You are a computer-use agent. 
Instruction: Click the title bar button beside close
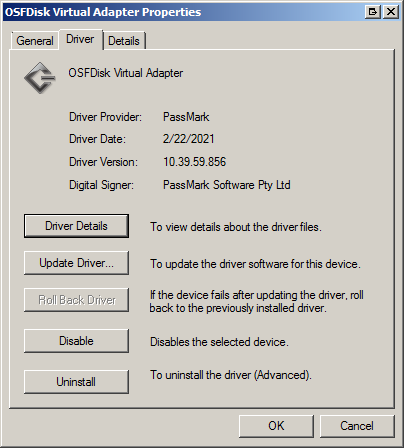[372, 12]
